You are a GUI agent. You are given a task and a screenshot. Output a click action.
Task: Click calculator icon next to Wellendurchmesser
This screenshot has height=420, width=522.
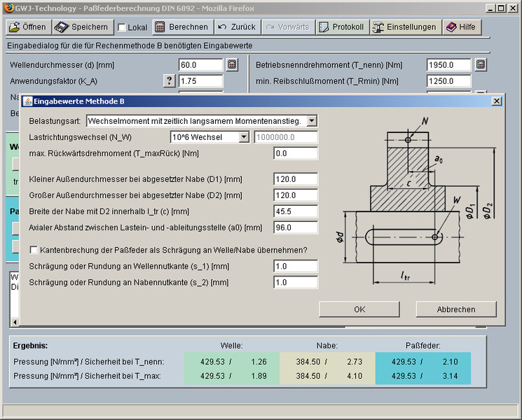[233, 65]
